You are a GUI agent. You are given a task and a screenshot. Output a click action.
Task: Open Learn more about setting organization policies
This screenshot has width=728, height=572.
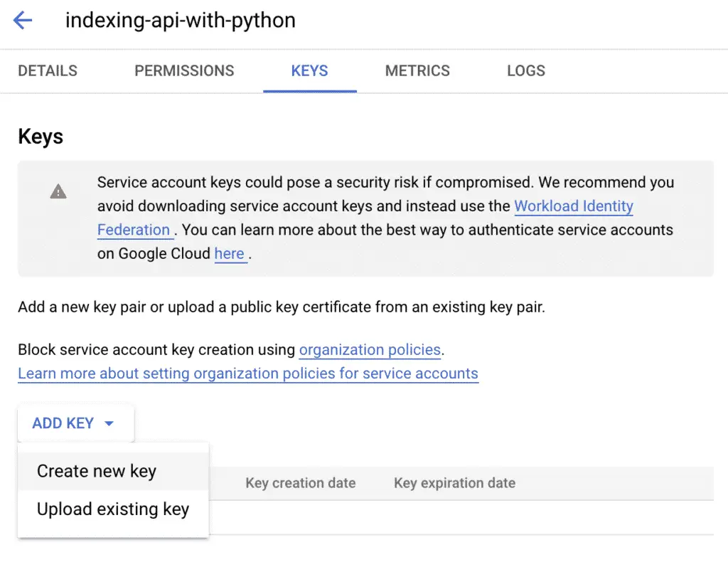[x=248, y=373]
